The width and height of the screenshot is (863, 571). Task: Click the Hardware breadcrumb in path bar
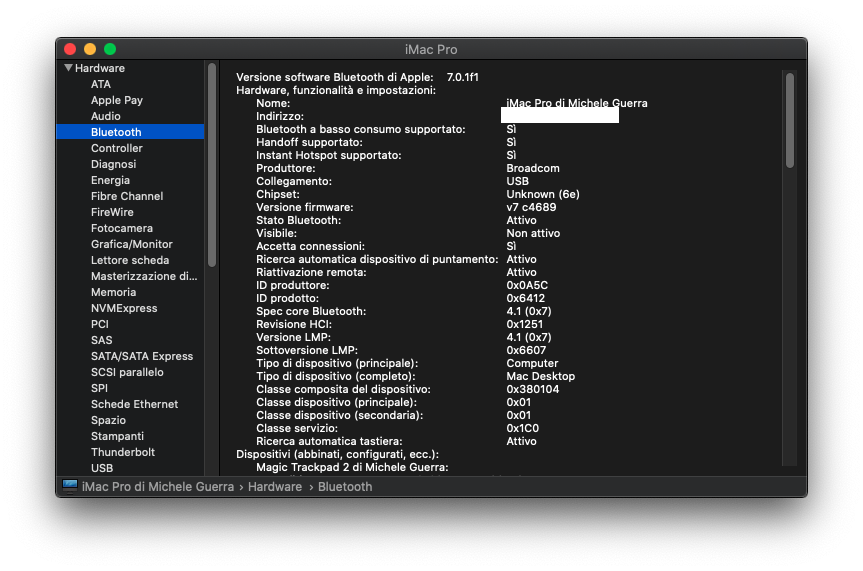click(275, 487)
